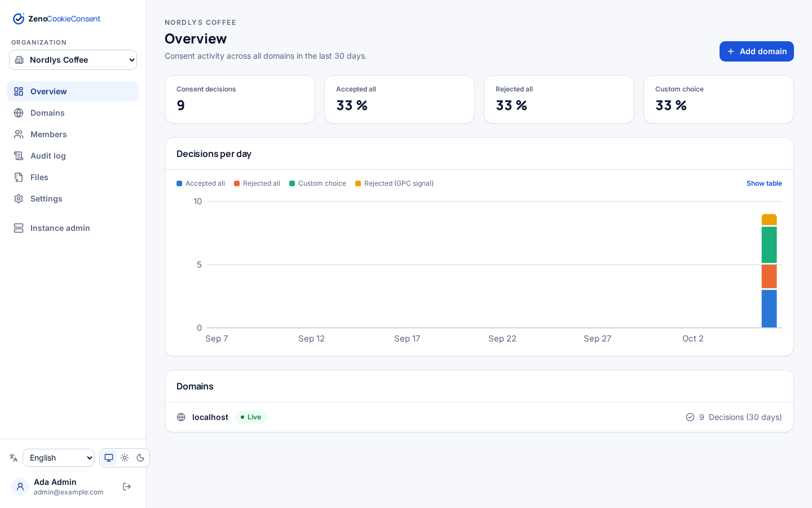
Task: Click the Ada Admin user avatar
Action: (x=20, y=487)
